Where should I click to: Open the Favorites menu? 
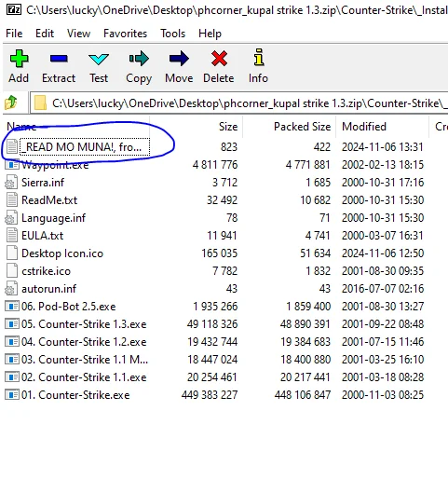(126, 34)
